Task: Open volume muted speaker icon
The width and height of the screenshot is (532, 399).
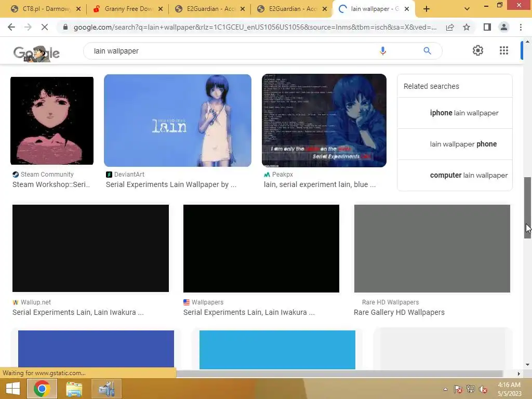Action: [484, 389]
